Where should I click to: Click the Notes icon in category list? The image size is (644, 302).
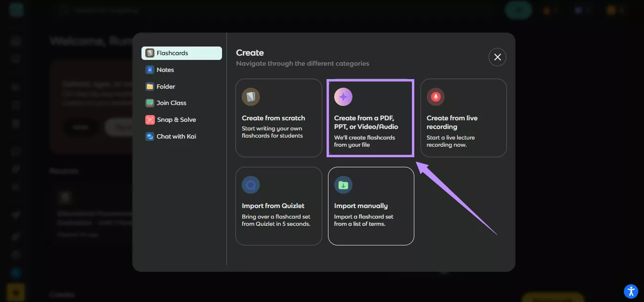pos(149,70)
